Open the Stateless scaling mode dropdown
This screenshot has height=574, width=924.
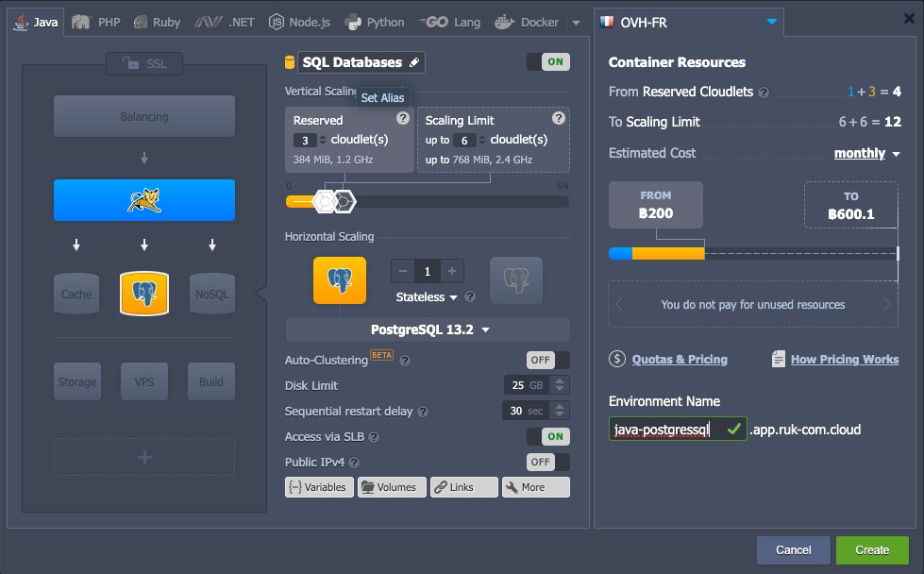click(427, 297)
